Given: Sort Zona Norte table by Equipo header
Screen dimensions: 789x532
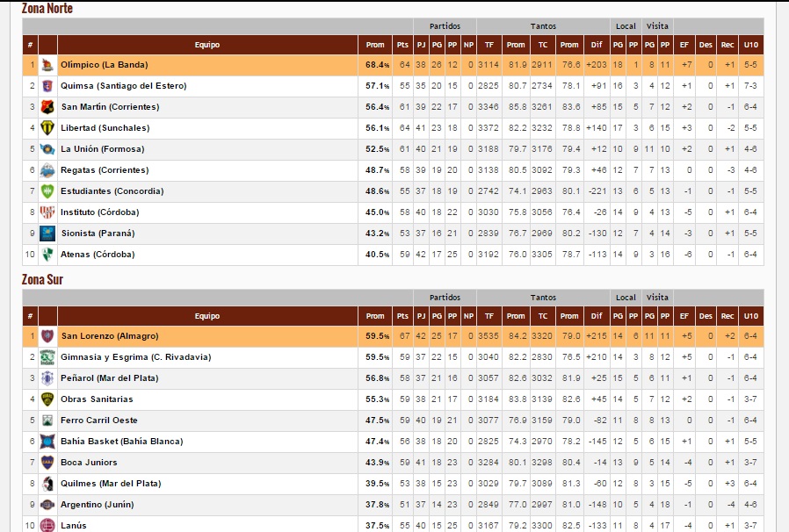Looking at the screenshot, I should coord(207,45).
